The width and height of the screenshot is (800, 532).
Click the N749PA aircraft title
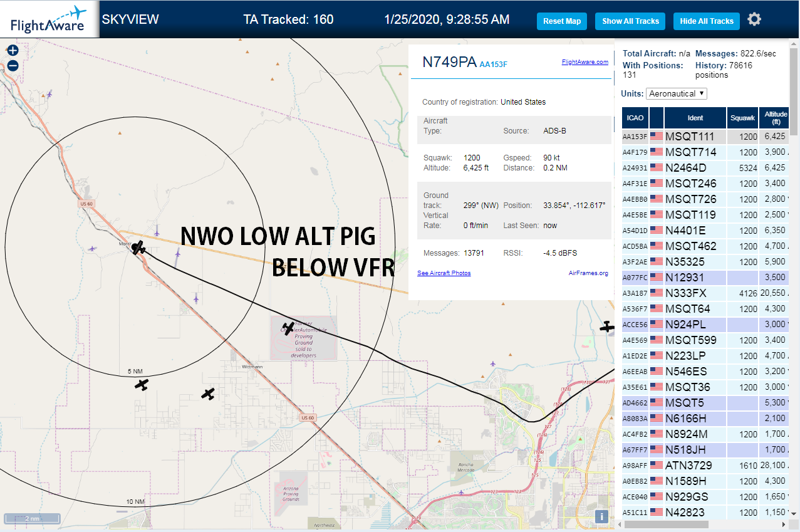point(449,61)
